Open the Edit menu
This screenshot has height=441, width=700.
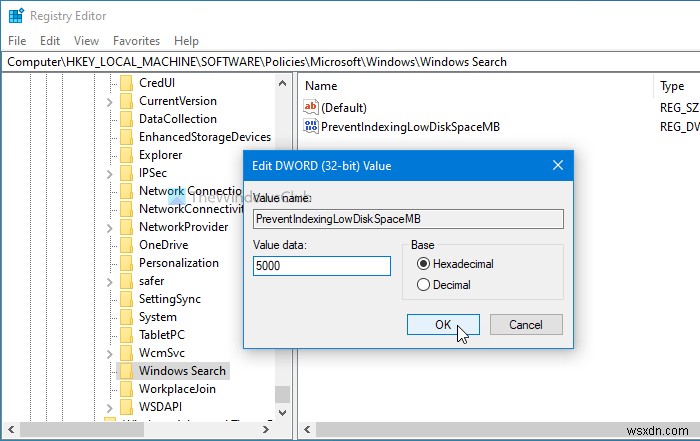point(50,41)
